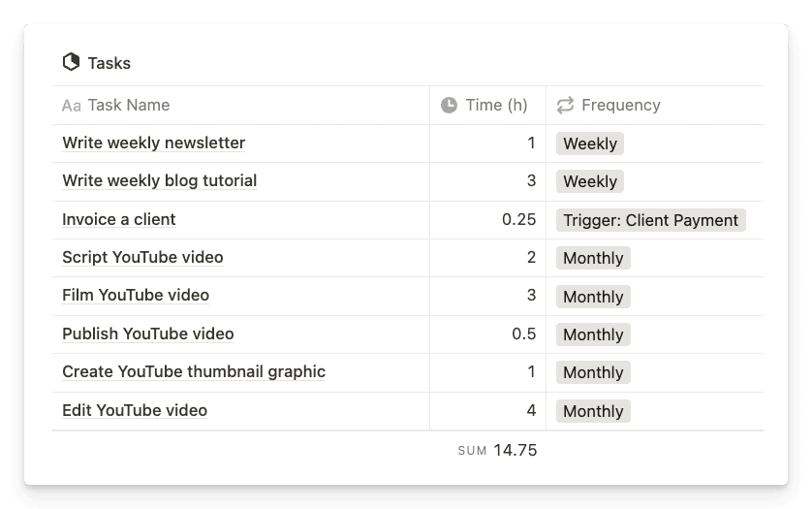Open the Write weekly blog tutorial page
This screenshot has width=812, height=509.
[160, 180]
